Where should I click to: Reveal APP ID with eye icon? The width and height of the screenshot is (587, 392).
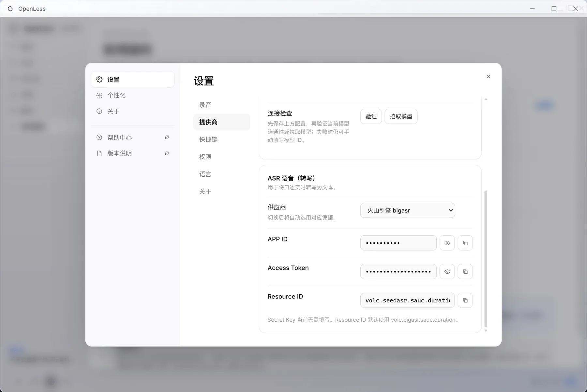[447, 243]
